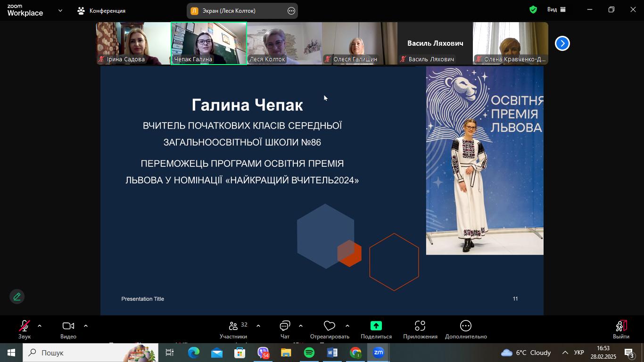Viewport: 644px width, 362px height.
Task: Unmute microphone with the Звук button
Action: coord(24,329)
